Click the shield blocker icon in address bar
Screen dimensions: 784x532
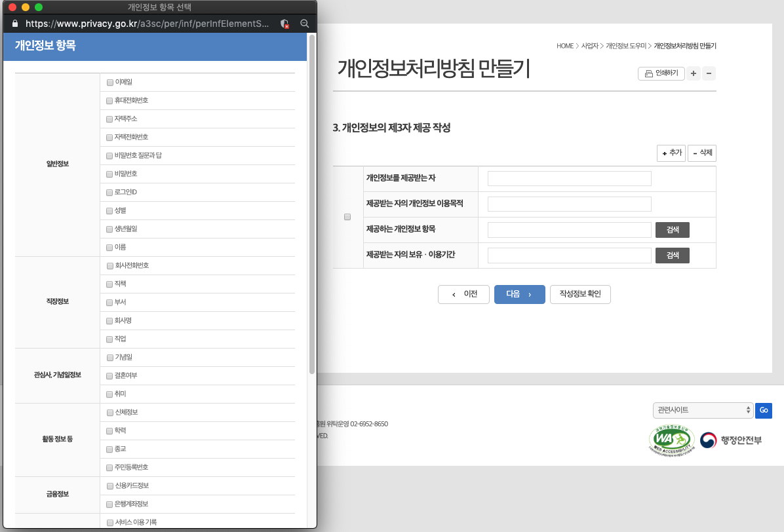point(284,24)
